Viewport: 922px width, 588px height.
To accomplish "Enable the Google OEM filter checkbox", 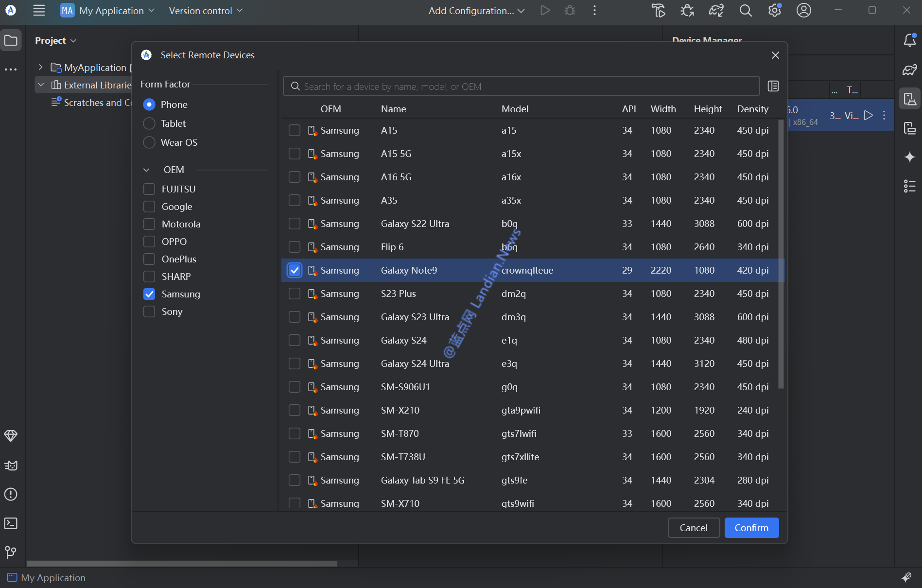I will click(x=149, y=207).
